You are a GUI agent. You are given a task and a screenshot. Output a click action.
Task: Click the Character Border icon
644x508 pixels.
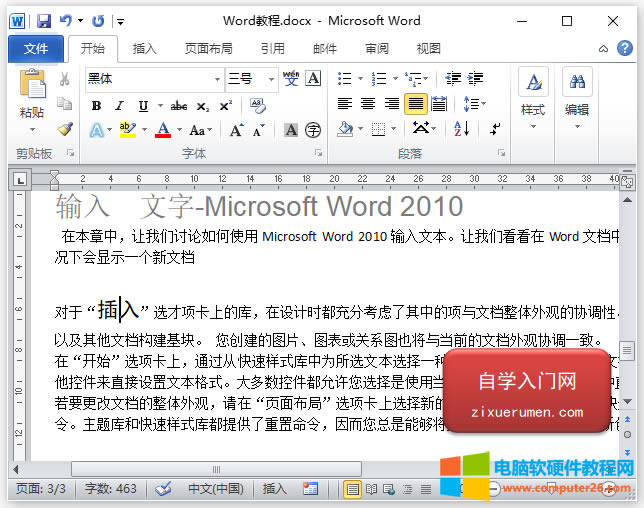click(x=313, y=78)
